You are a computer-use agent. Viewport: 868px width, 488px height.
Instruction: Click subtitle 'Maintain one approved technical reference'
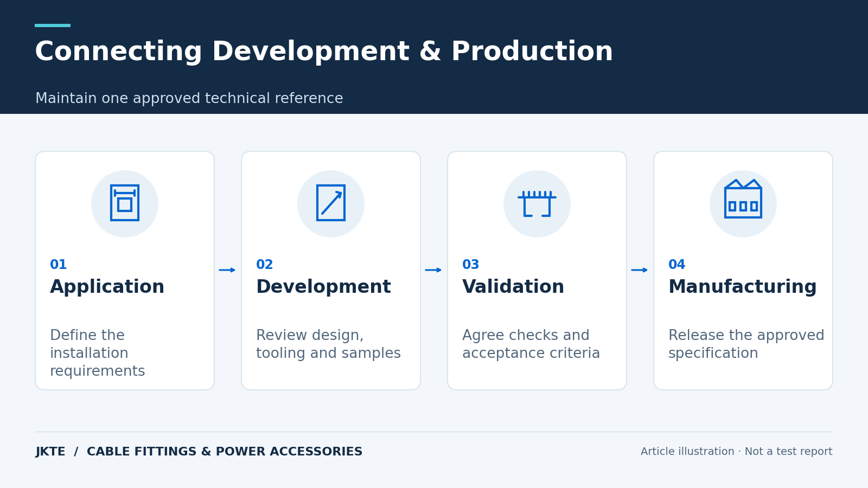pos(189,99)
